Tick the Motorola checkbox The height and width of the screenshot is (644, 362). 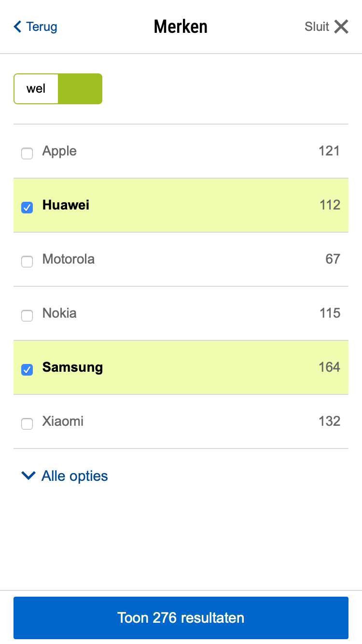click(x=27, y=262)
